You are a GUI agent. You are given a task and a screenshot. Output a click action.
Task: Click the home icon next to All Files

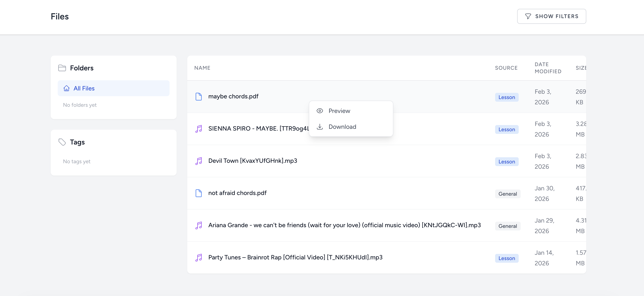point(66,88)
